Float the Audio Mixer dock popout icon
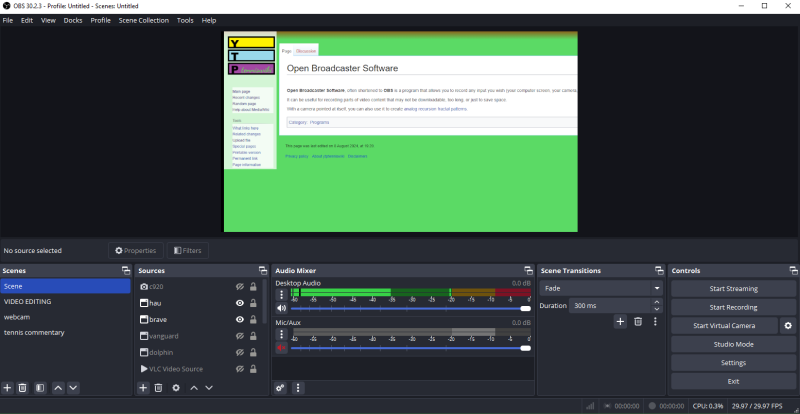This screenshot has height=414, width=800. click(529, 271)
